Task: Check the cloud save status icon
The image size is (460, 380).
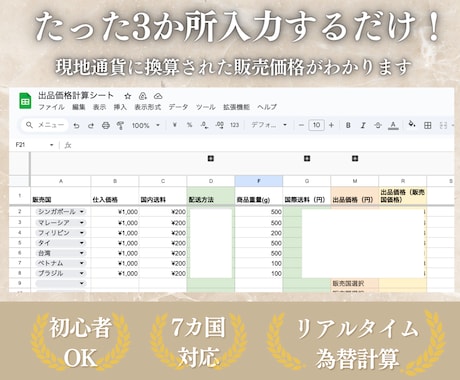Action: pos(158,96)
